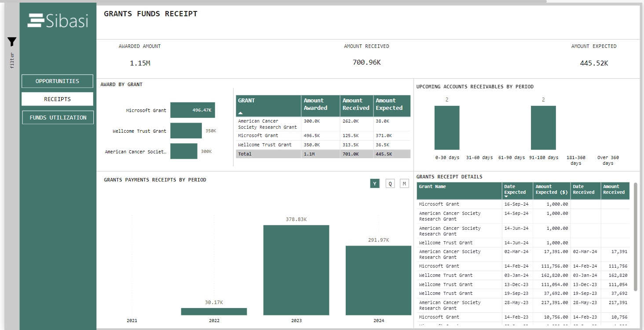
Task: Select the American Cancer Society 300K bar
Action: (183, 151)
